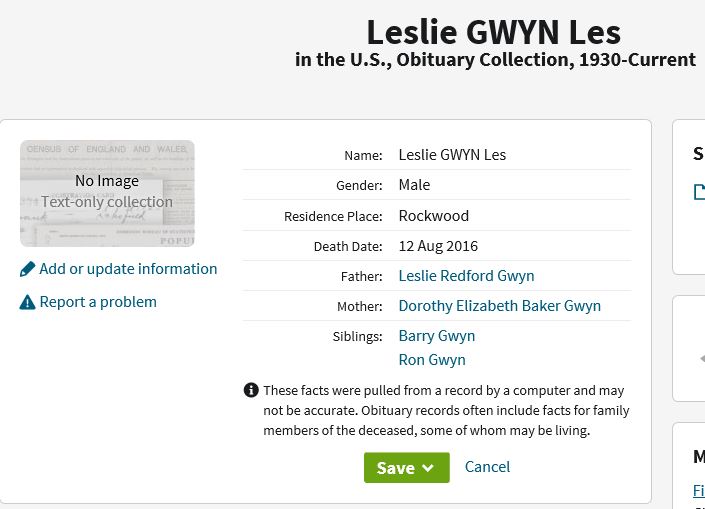Select the Report a problem link
Screen dimensions: 705x509
click(98, 302)
